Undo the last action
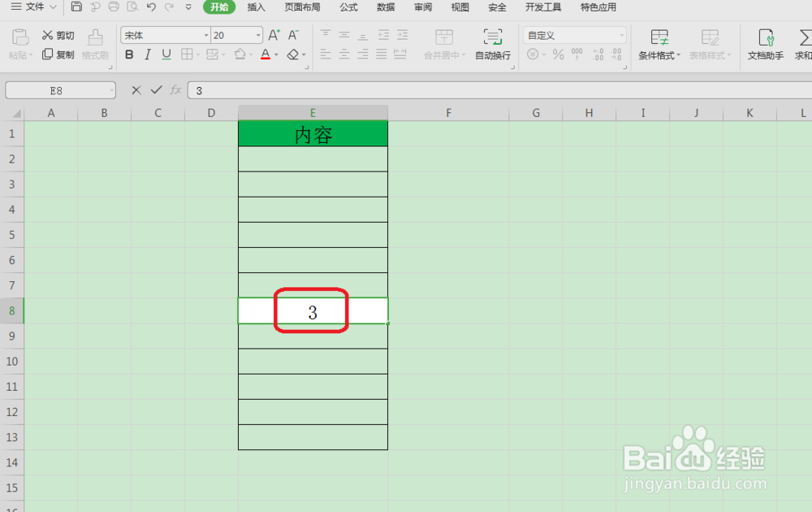812x512 pixels. point(151,7)
